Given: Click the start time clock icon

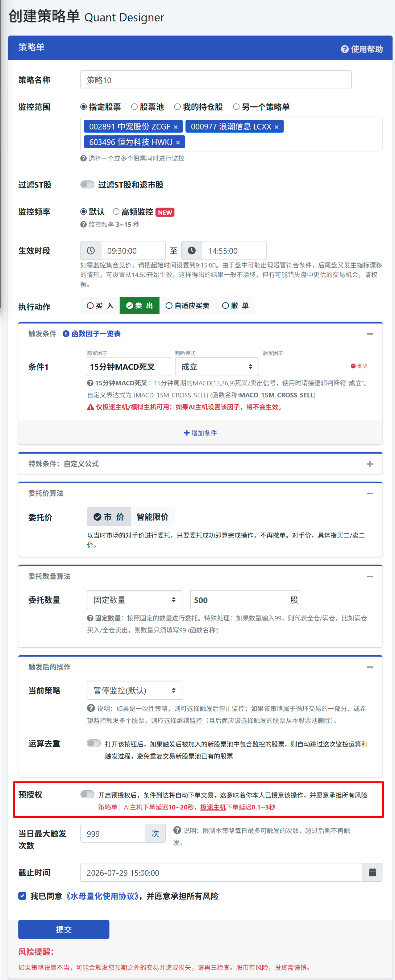Looking at the screenshot, I should coord(90,251).
